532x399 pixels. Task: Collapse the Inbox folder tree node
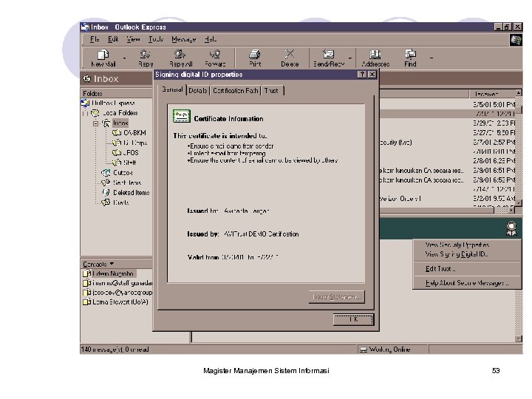95,123
